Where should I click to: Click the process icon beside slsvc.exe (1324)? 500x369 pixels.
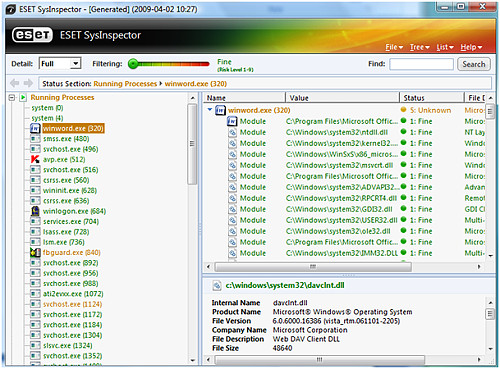[x=35, y=345]
